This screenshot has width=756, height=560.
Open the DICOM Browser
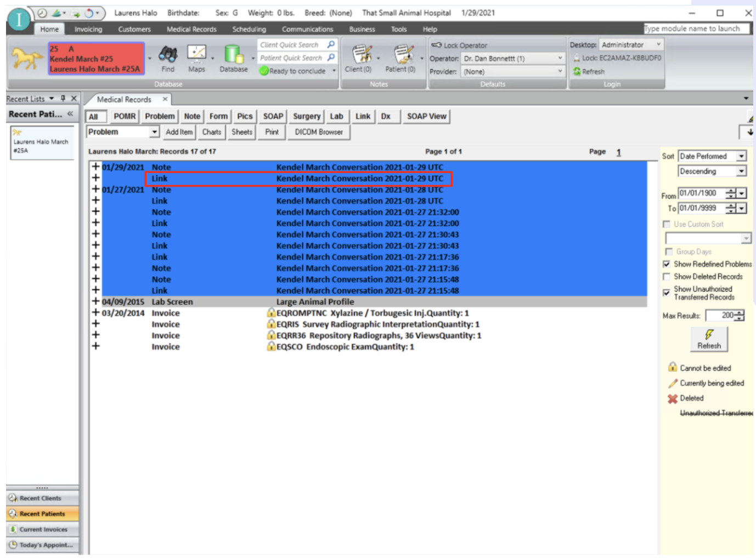(319, 132)
